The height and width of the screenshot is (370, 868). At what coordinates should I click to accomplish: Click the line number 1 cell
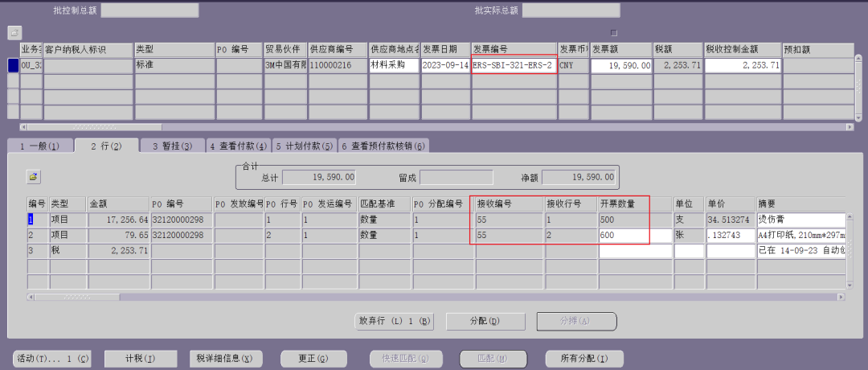(38, 220)
